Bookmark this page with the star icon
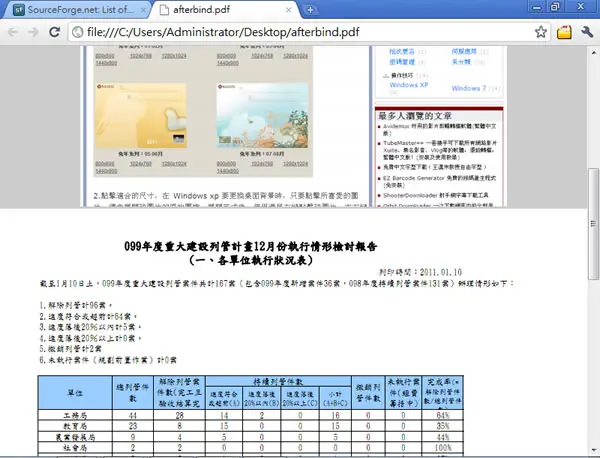 [541, 32]
